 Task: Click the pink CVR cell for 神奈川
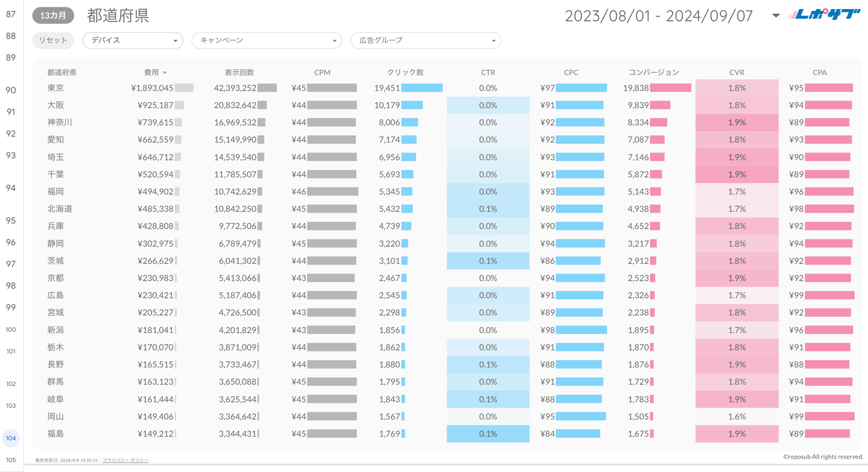(736, 122)
